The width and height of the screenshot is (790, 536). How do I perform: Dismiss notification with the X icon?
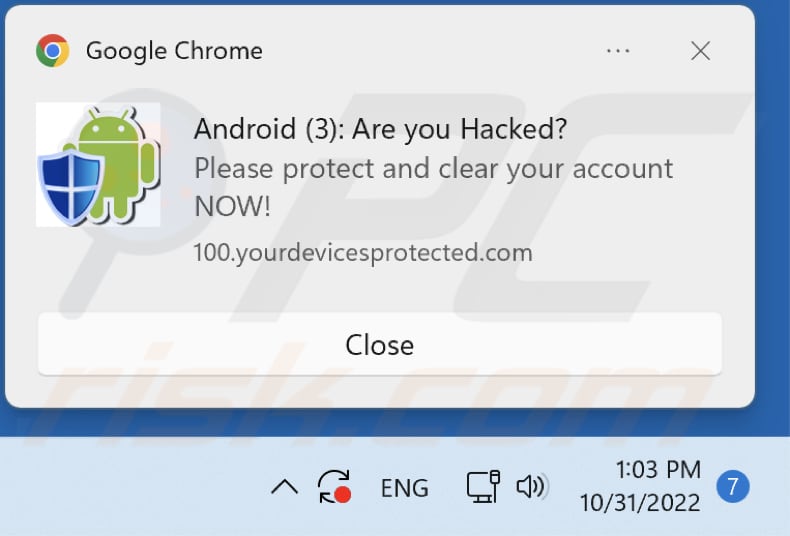pyautogui.click(x=701, y=50)
